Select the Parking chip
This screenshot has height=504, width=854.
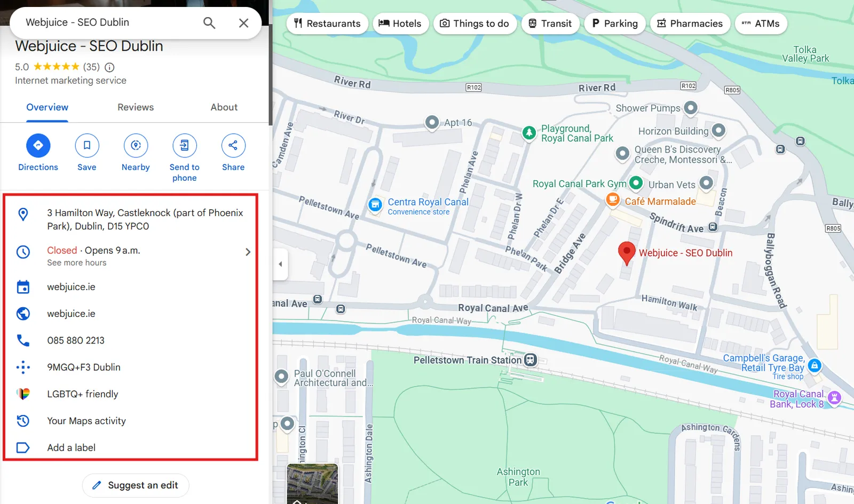615,23
